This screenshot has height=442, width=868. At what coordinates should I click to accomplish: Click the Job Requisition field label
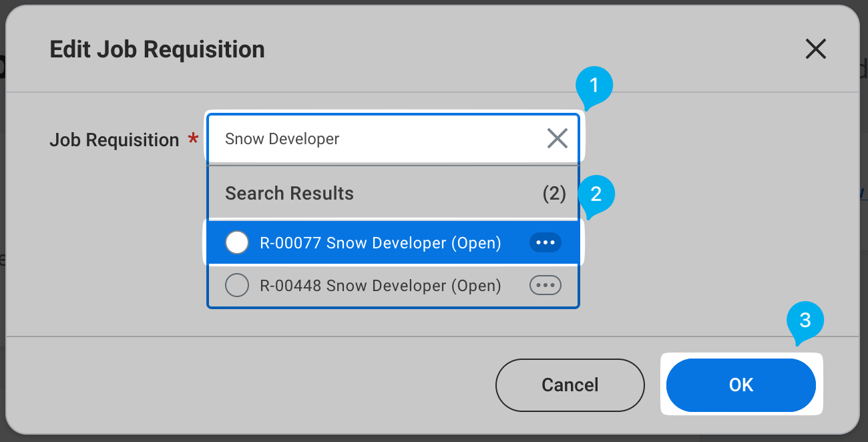coord(114,140)
